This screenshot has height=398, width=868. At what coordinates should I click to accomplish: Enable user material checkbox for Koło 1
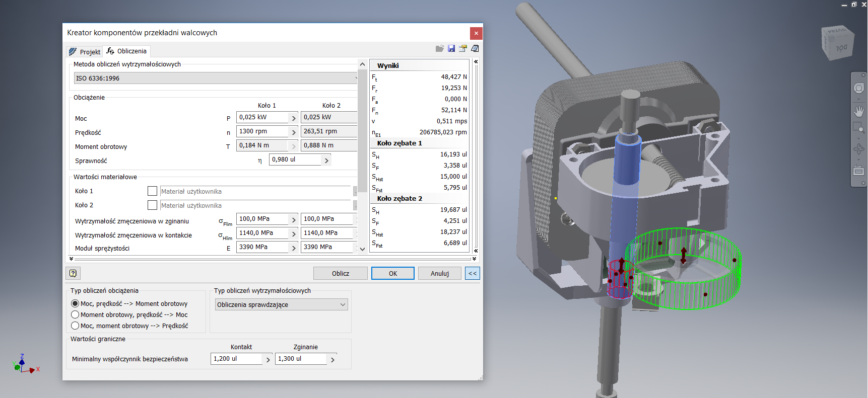(x=152, y=191)
